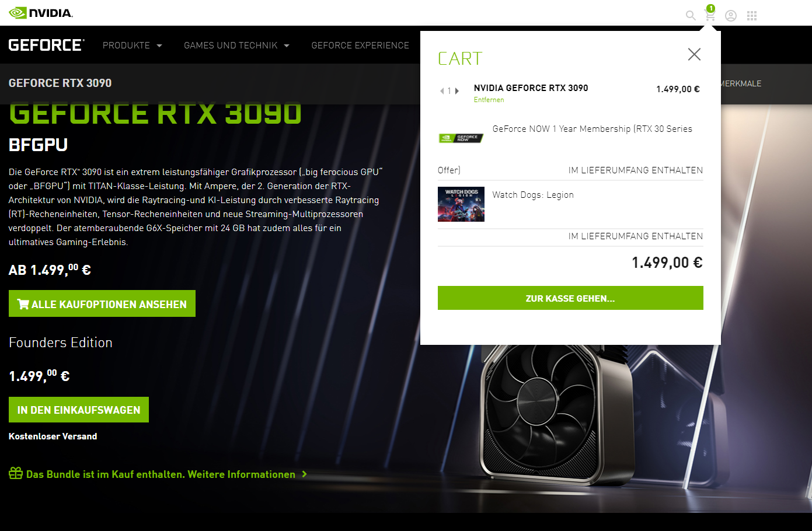
Task: Click the GeForce NOW membership thumbnail
Action: point(461,138)
